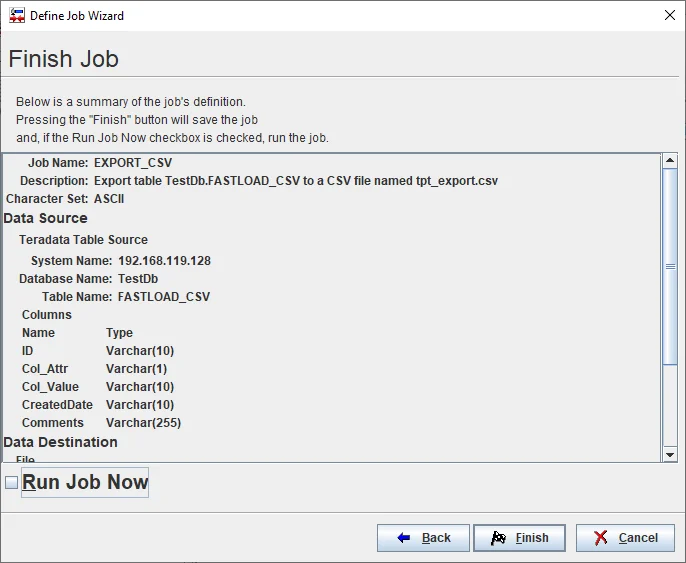Close the Define Job Wizard window
Screen dimensions: 686x563
point(669,15)
